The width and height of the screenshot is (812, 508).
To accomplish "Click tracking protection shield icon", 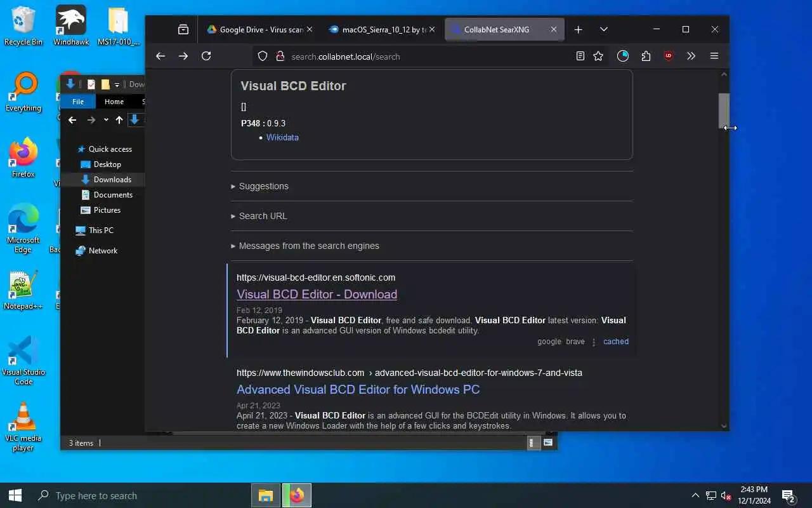I will (x=263, y=57).
